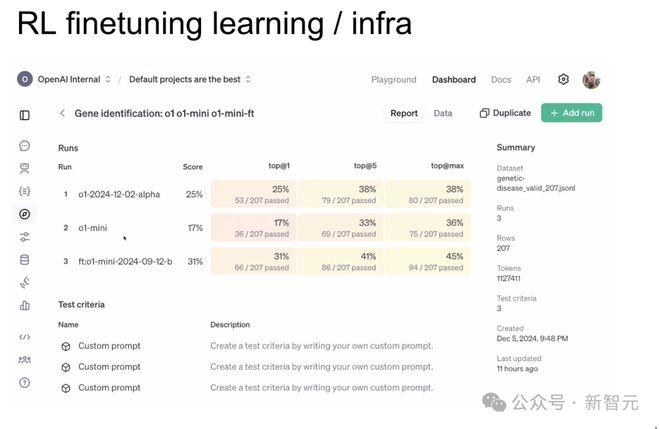This screenshot has width=660, height=429.
Task: Open the user profile avatar
Action: coord(591,80)
